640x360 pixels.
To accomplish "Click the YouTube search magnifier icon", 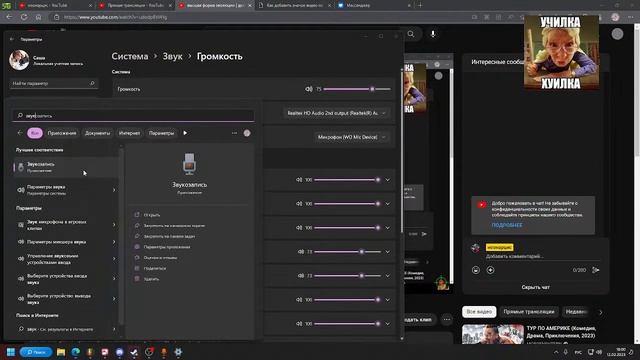I will pyautogui.click(x=411, y=34).
